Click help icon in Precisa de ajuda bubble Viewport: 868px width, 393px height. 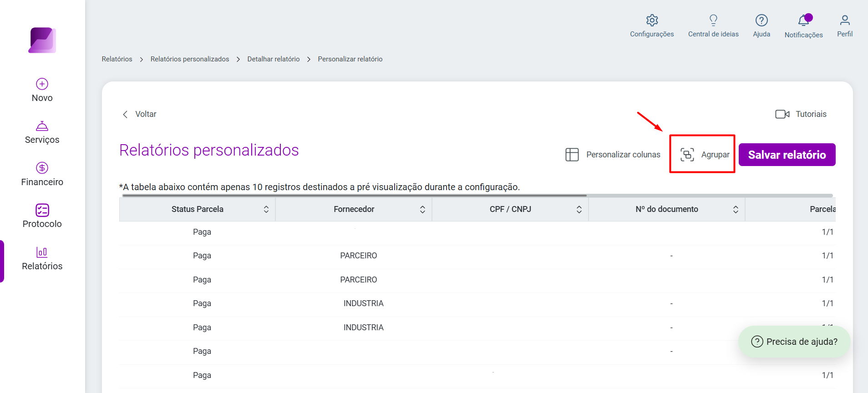pos(757,342)
